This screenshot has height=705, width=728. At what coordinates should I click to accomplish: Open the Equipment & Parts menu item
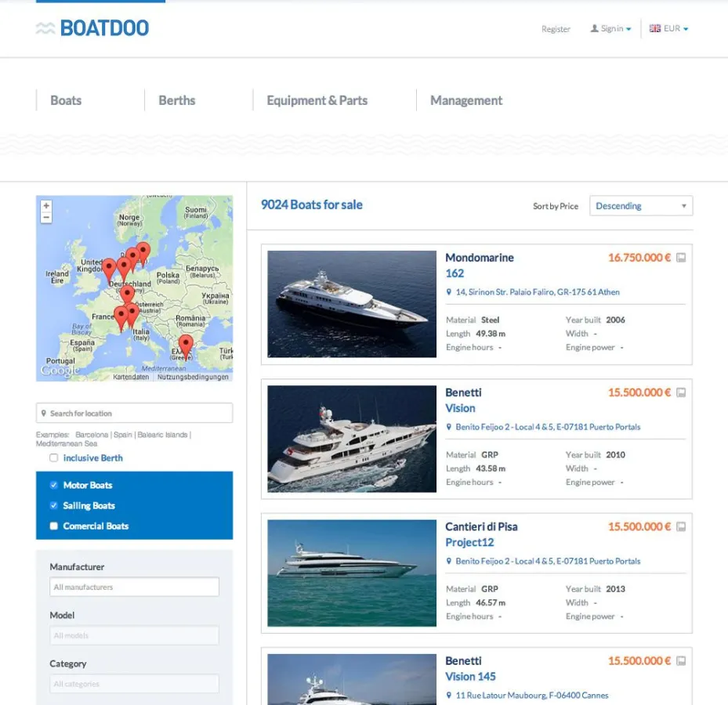point(317,100)
